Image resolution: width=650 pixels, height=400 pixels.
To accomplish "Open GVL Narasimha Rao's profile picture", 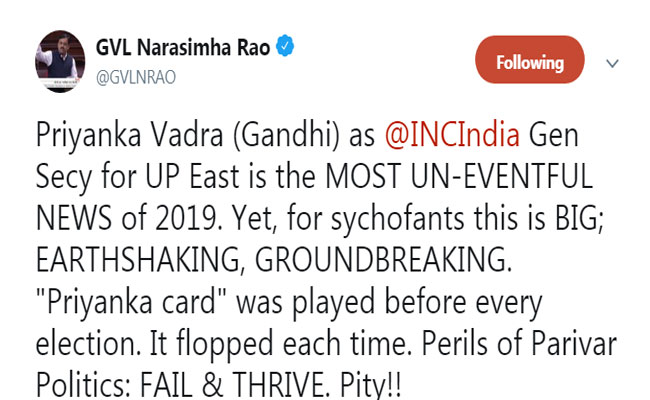I will (60, 61).
